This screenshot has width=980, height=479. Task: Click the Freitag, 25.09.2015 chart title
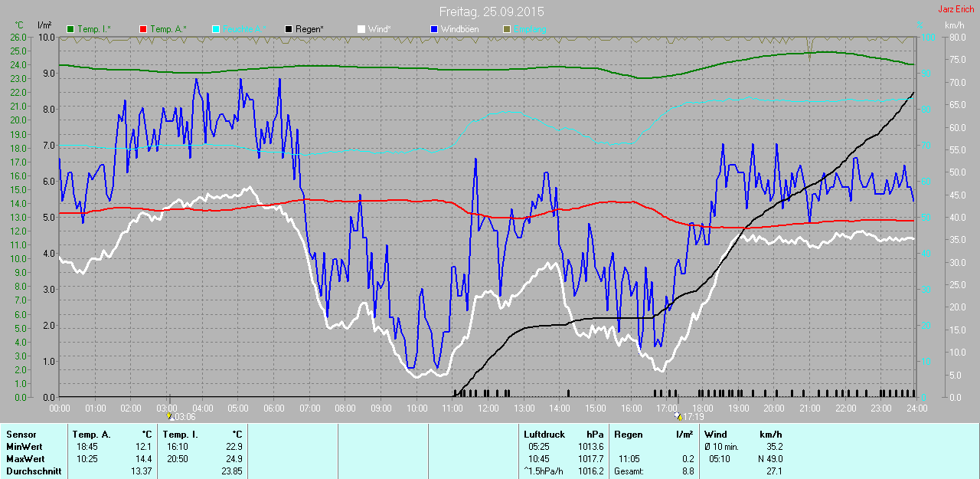point(492,11)
